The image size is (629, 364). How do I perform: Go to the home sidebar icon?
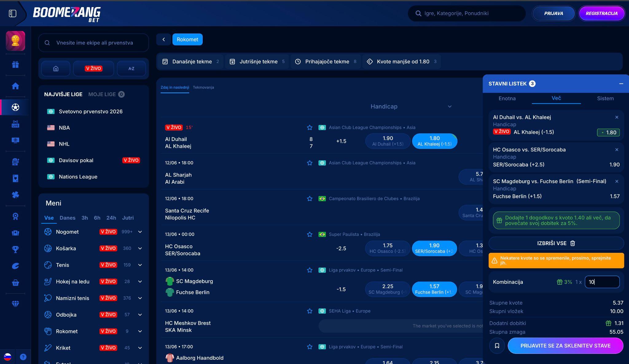point(15,86)
